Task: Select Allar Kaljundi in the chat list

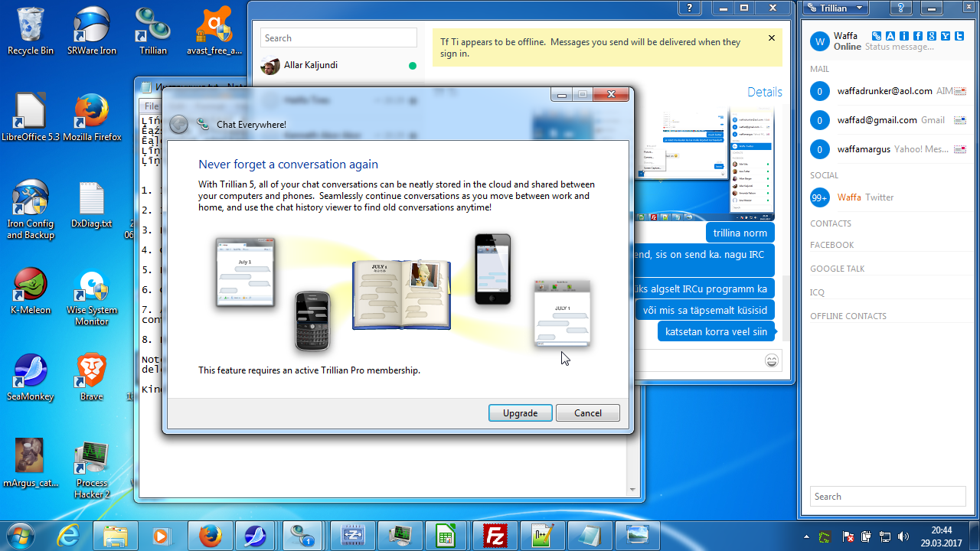Action: pyautogui.click(x=338, y=66)
